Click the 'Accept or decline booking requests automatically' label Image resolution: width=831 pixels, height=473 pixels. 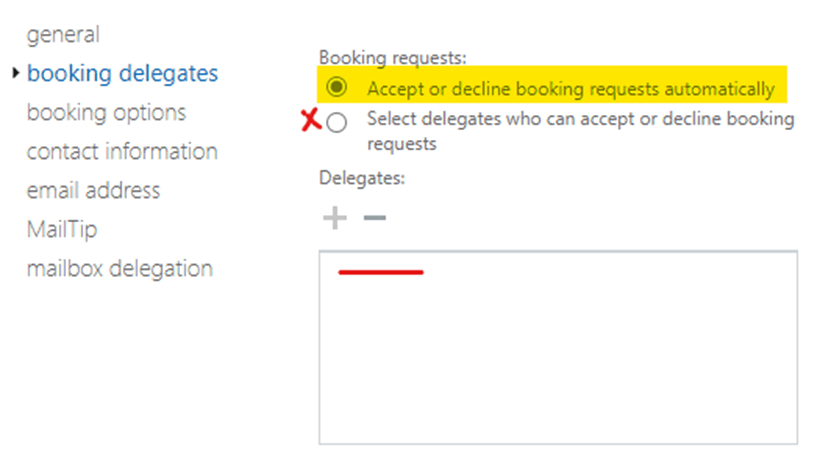(570, 89)
